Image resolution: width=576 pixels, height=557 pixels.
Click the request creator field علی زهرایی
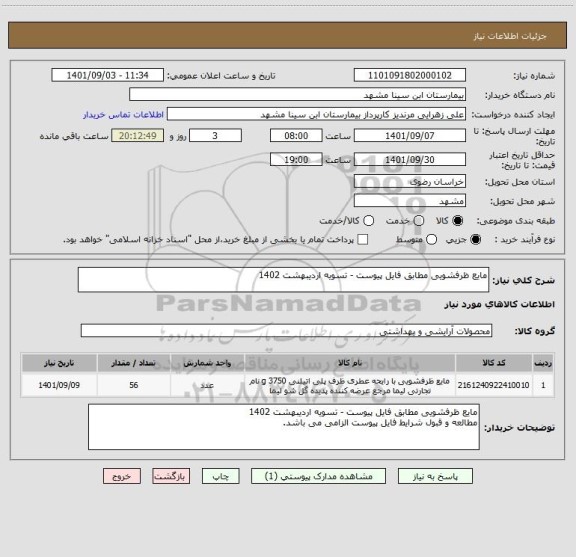tap(316, 114)
